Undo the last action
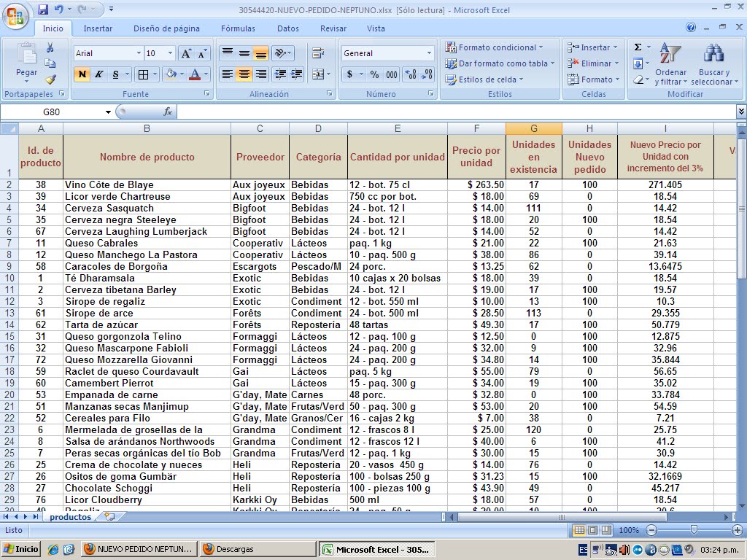The height and width of the screenshot is (560, 747). tap(58, 9)
